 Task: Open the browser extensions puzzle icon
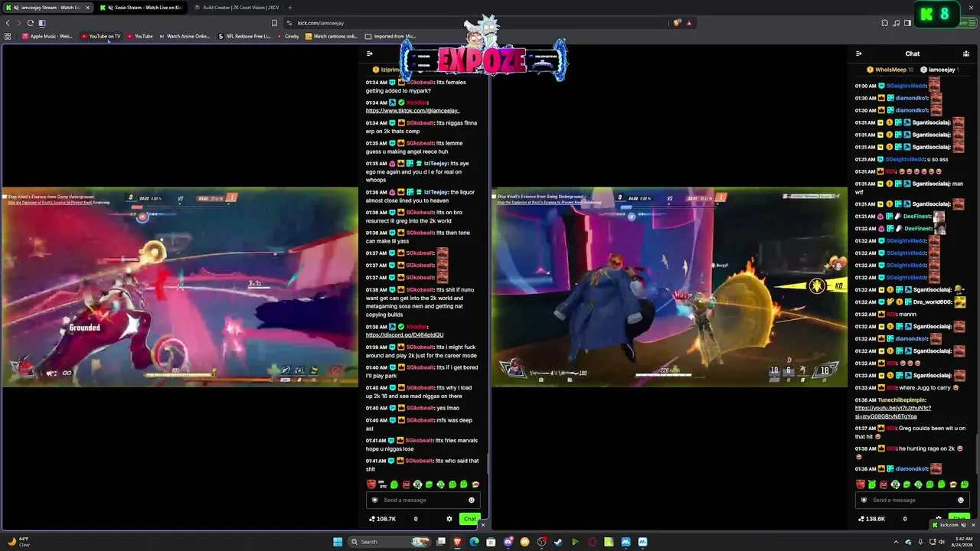[x=885, y=23]
